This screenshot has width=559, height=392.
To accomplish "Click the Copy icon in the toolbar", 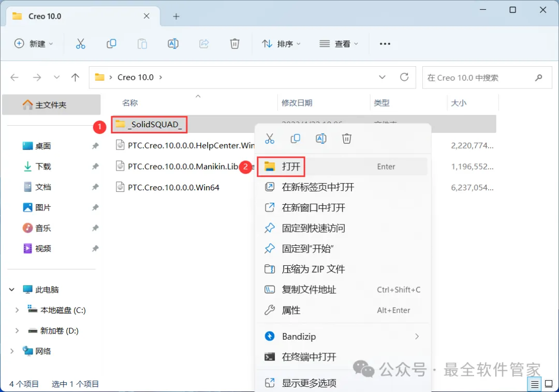I will [111, 44].
